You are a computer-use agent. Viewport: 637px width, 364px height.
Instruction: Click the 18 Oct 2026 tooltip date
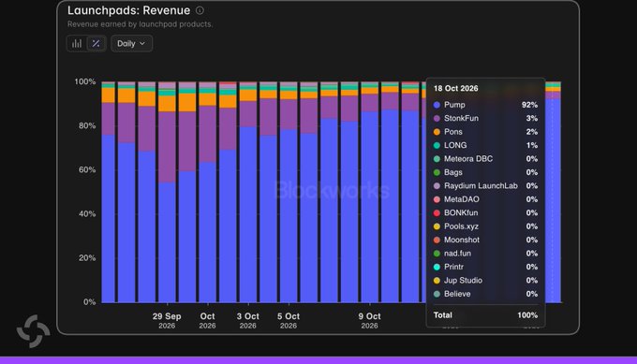click(456, 89)
